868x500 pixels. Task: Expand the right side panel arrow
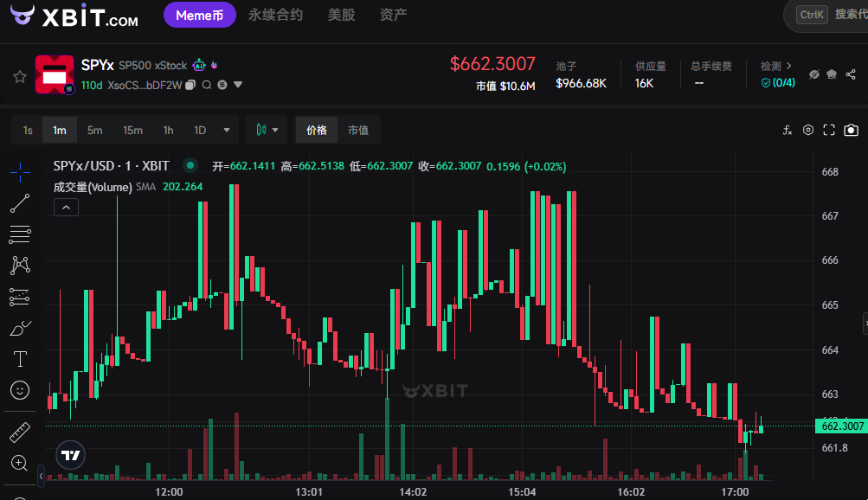pyautogui.click(x=865, y=324)
